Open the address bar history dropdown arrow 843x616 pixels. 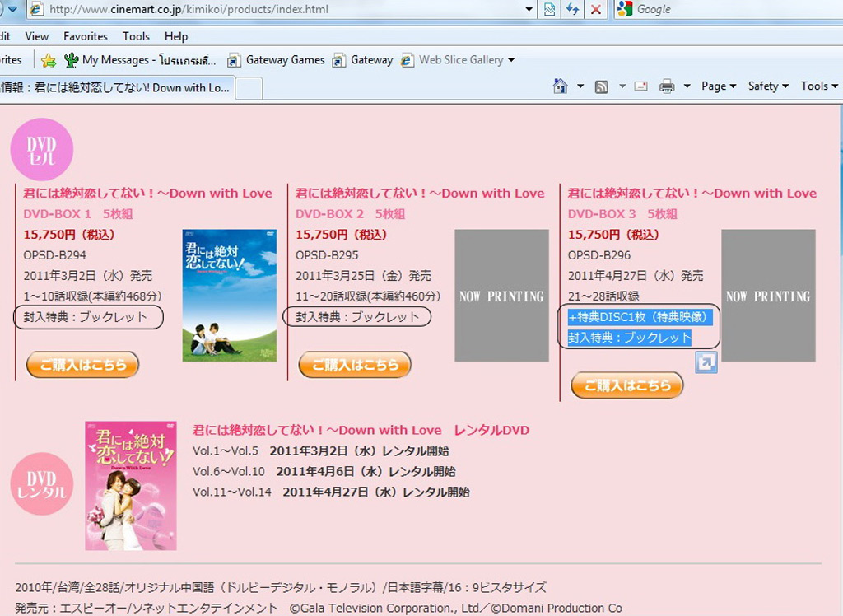[529, 9]
